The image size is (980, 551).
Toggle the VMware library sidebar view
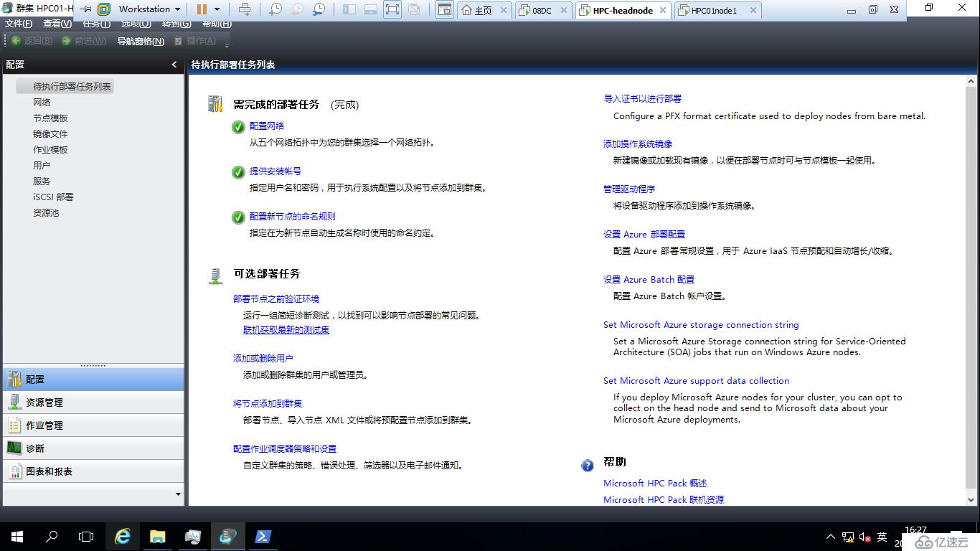(349, 9)
